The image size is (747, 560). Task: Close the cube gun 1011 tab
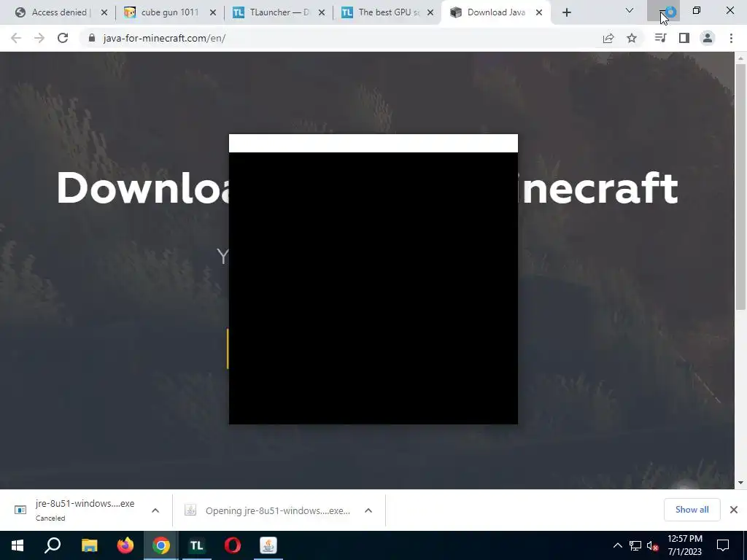pyautogui.click(x=213, y=12)
